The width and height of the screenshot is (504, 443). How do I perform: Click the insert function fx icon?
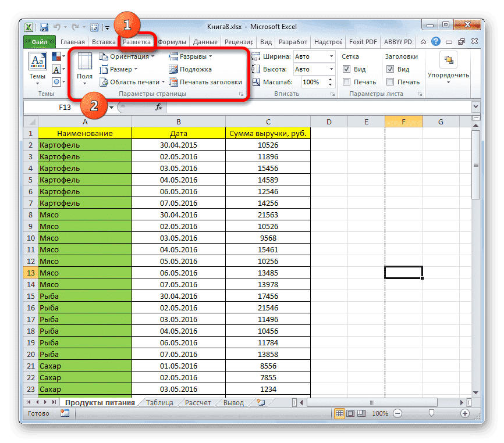click(x=158, y=107)
